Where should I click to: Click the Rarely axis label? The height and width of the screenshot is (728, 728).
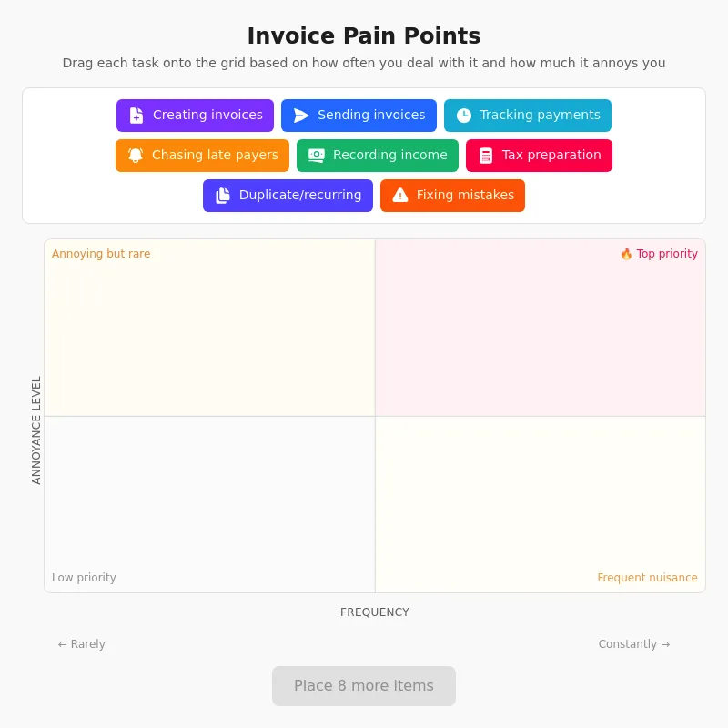click(x=81, y=644)
